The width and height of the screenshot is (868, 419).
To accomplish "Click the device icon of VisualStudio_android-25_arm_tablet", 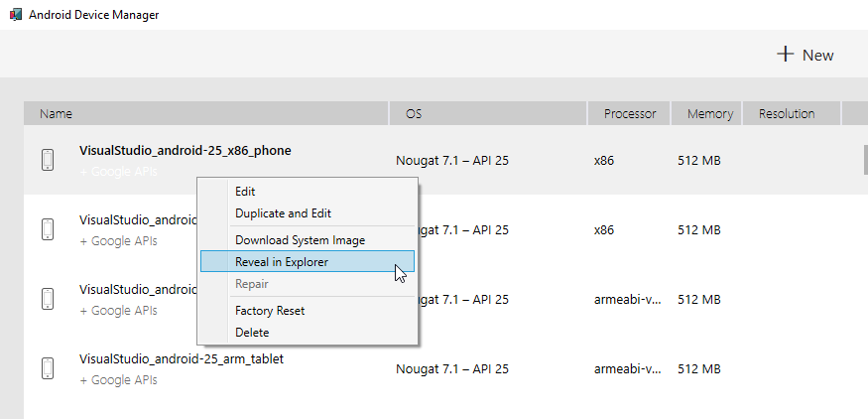I will 48,368.
